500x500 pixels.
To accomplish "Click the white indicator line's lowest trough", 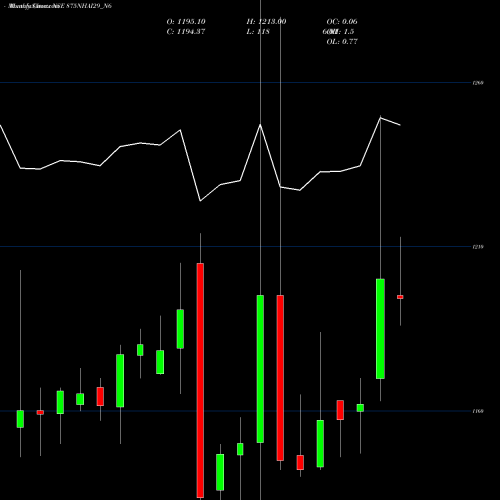I will pyautogui.click(x=200, y=201).
